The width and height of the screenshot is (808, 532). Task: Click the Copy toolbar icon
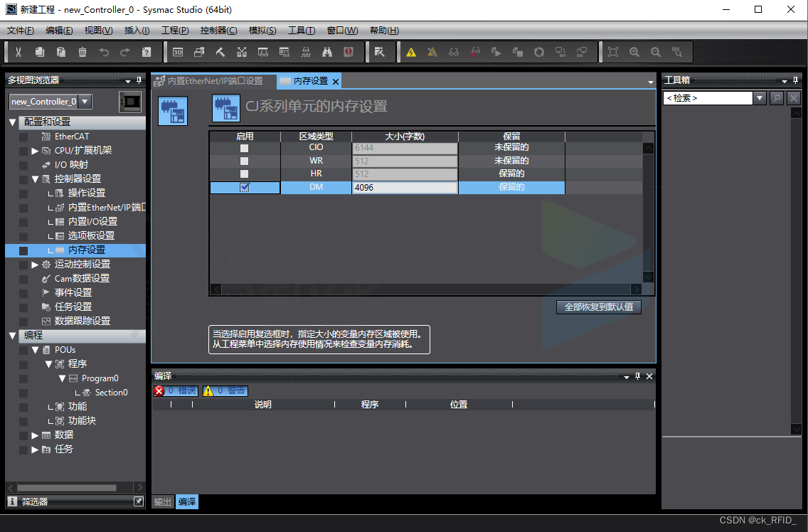[x=40, y=52]
